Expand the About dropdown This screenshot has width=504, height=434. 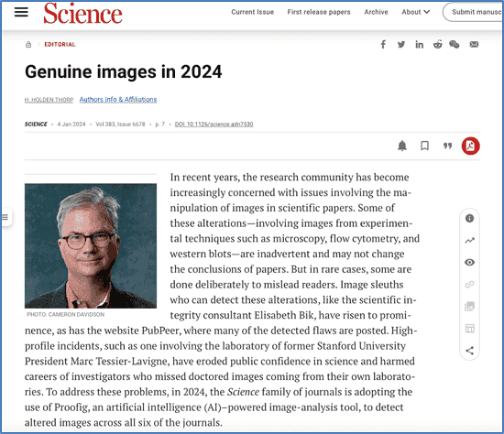point(416,12)
